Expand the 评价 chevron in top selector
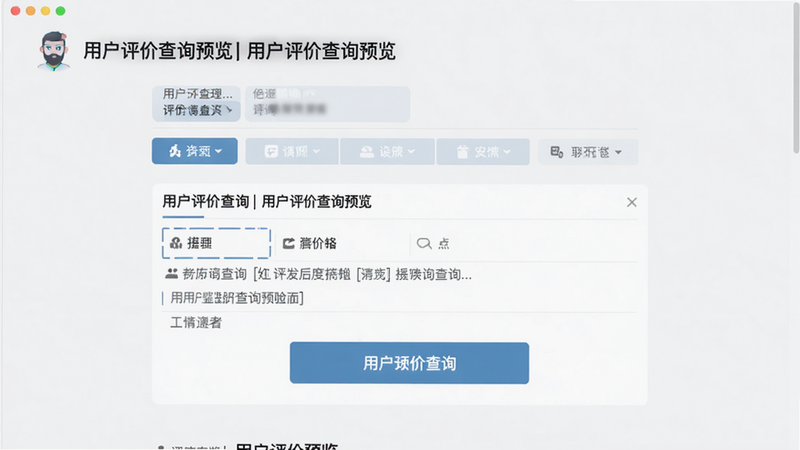This screenshot has height=450, width=800. pos(229,110)
